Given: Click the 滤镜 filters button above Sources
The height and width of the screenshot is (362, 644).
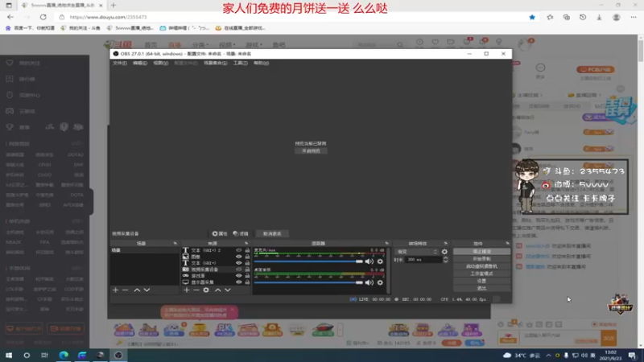Looking at the screenshot, I should click(x=241, y=233).
